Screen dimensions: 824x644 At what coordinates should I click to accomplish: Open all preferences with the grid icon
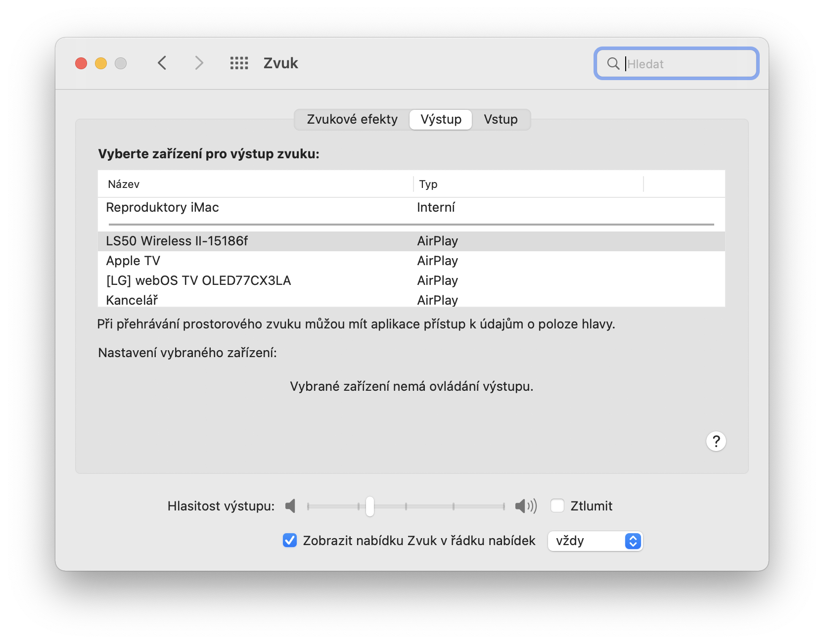point(239,63)
